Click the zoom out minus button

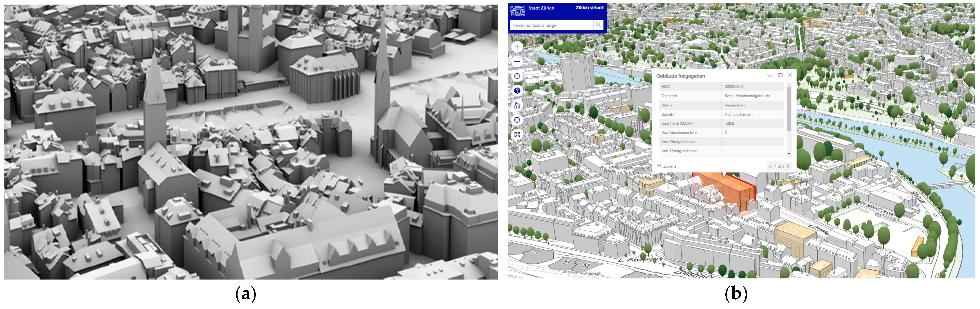tap(517, 61)
